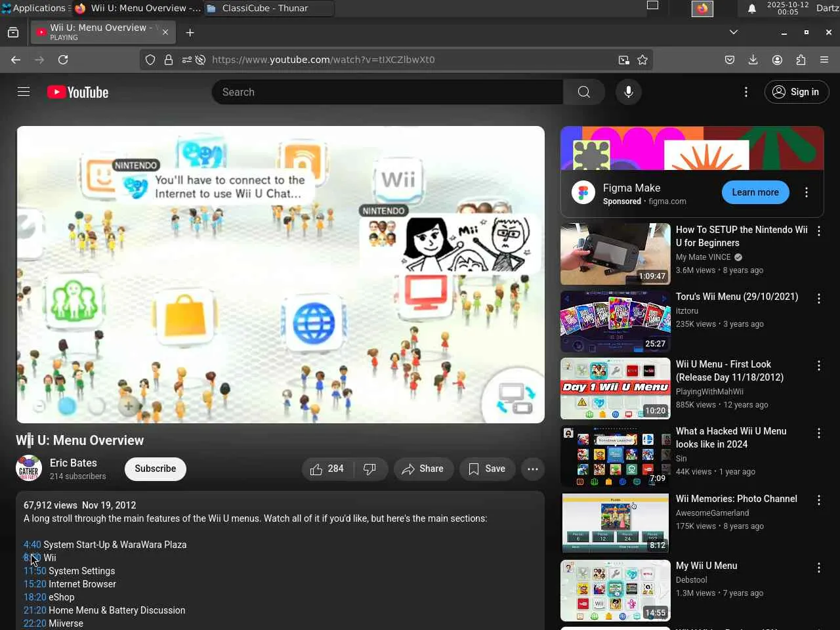Reload the current page

pos(63,60)
